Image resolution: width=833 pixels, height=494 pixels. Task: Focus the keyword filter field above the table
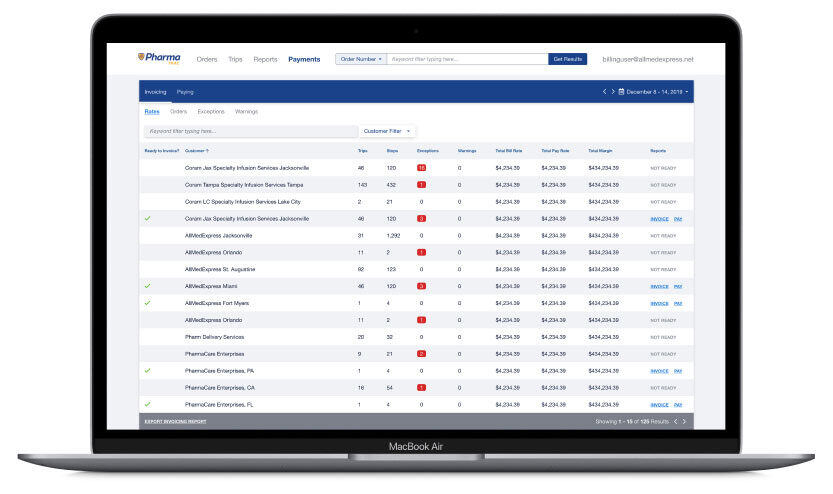tap(251, 131)
